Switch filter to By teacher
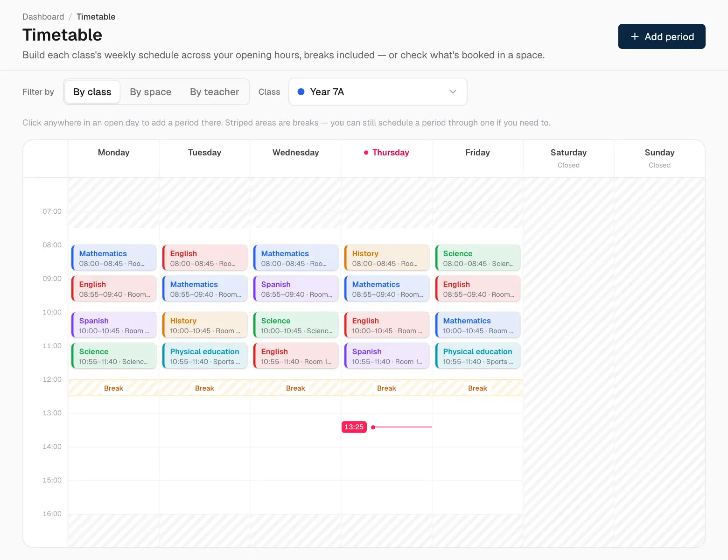 point(214,92)
